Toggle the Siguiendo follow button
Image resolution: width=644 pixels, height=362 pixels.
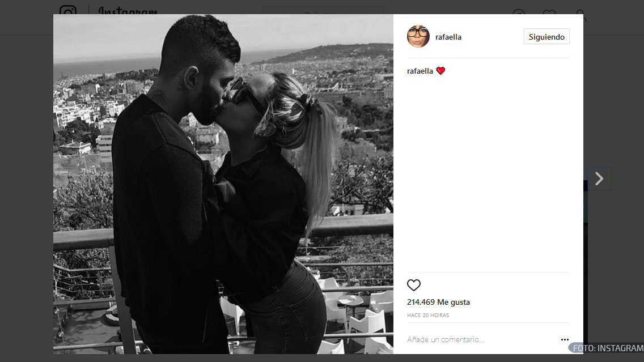546,36
